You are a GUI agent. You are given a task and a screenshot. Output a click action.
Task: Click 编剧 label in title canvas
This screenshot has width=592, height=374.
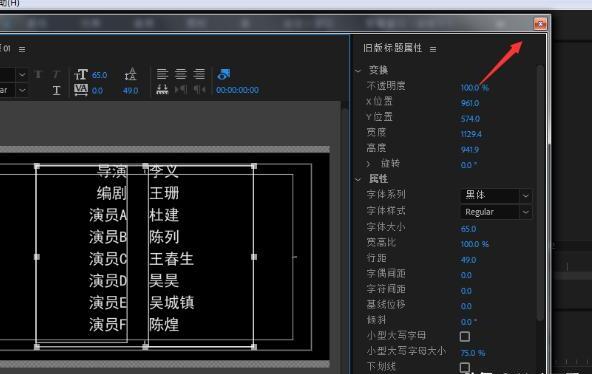click(112, 193)
